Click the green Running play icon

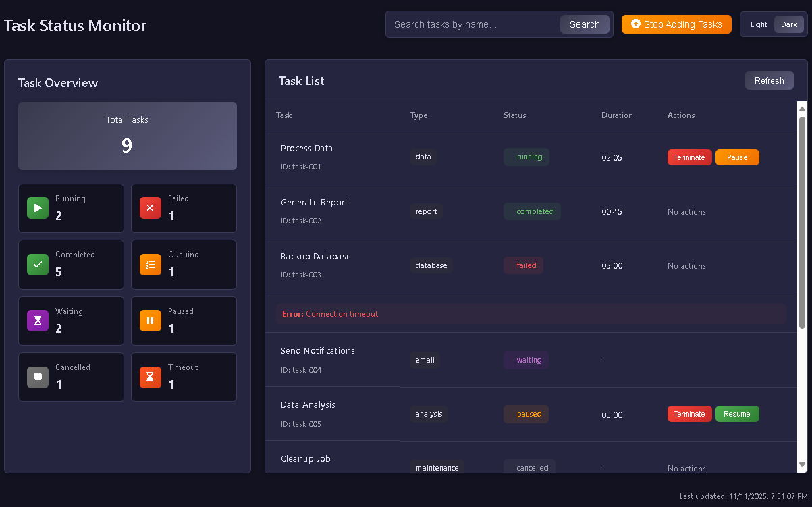38,208
